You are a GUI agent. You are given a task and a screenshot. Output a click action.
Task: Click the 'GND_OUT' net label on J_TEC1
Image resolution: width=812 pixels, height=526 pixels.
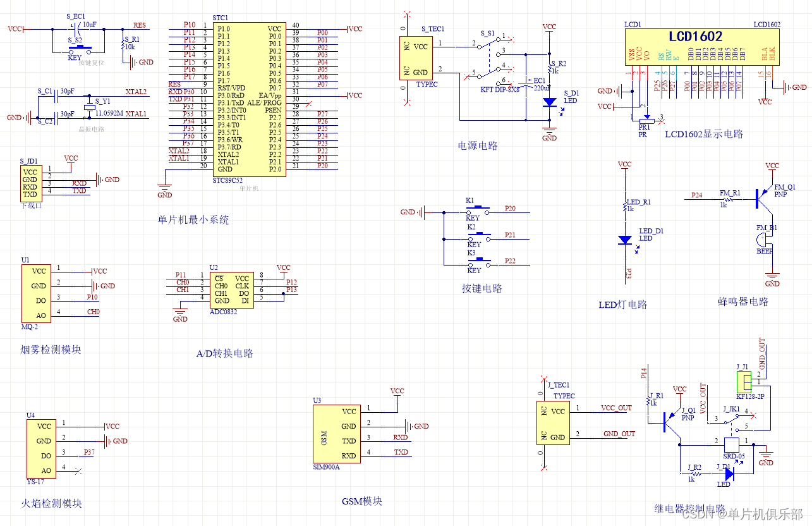619,434
